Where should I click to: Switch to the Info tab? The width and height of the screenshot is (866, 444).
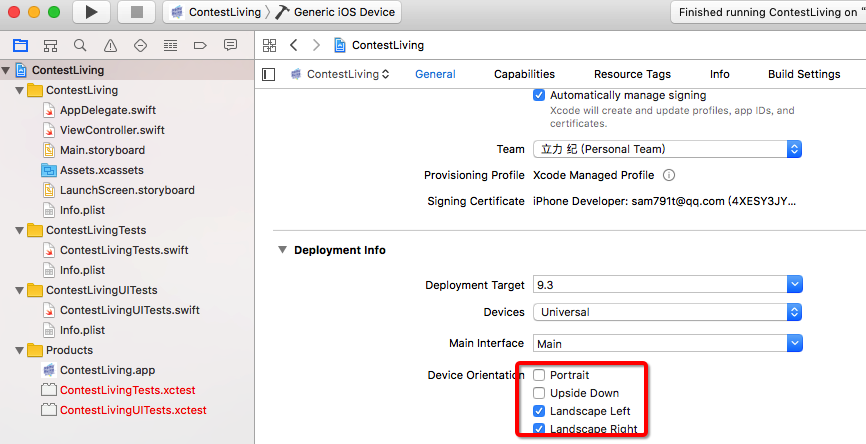pyautogui.click(x=720, y=74)
